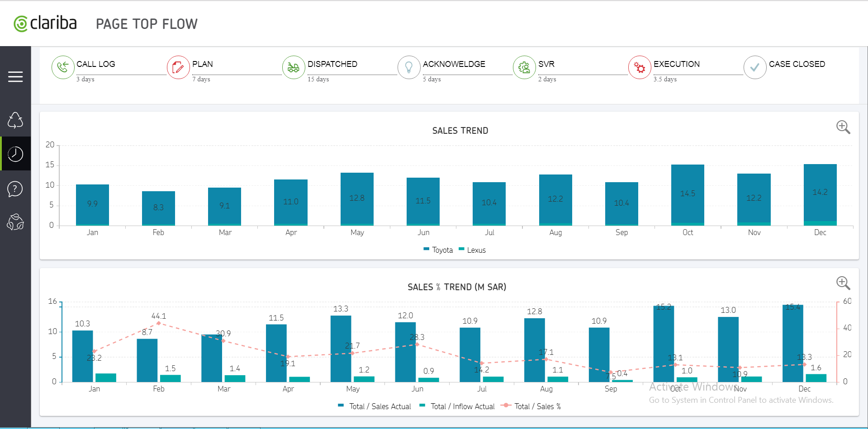
Task: Click the Feb 8.3 Sales Trend bar
Action: pos(158,208)
